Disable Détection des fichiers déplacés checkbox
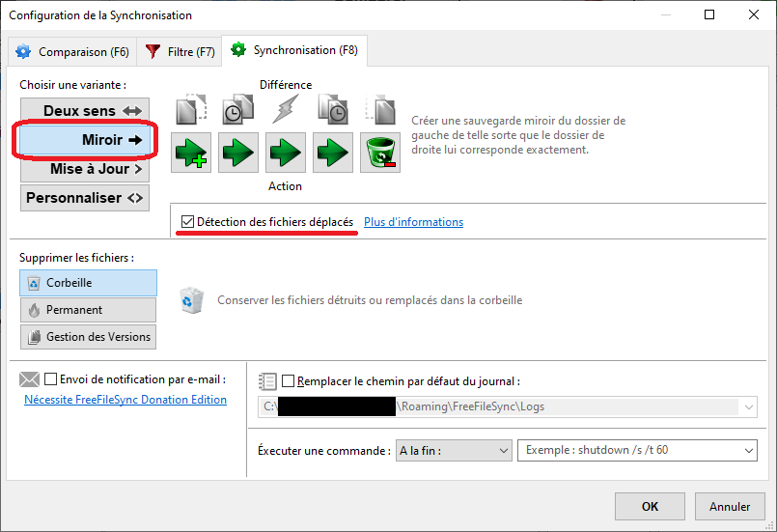Viewport: 777px width, 532px height. 187,222
